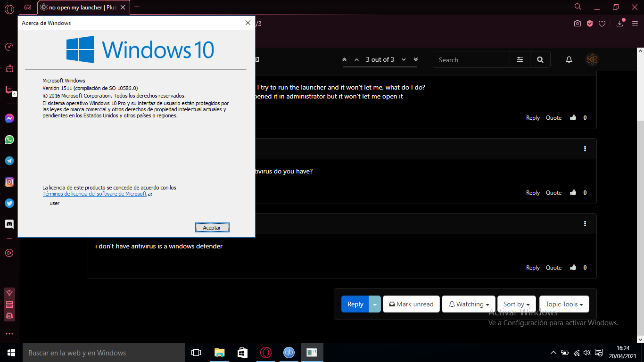Click the forum Search input field
The height and width of the screenshot is (362, 644).
(x=471, y=60)
